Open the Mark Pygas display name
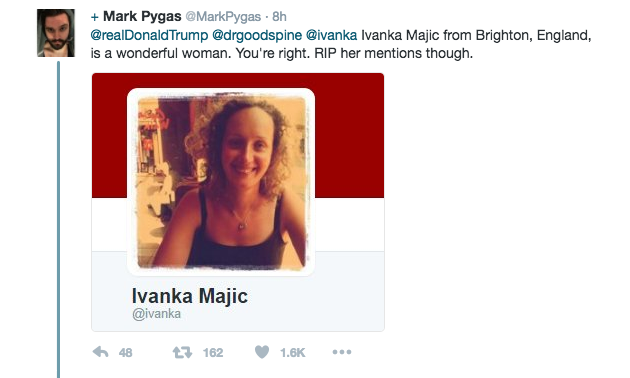The image size is (630, 378). [x=142, y=16]
